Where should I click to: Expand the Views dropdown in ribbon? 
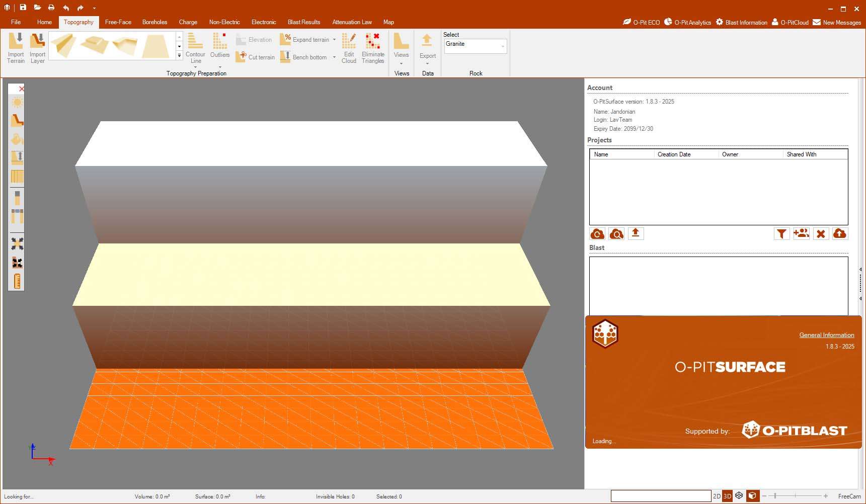coord(401,64)
